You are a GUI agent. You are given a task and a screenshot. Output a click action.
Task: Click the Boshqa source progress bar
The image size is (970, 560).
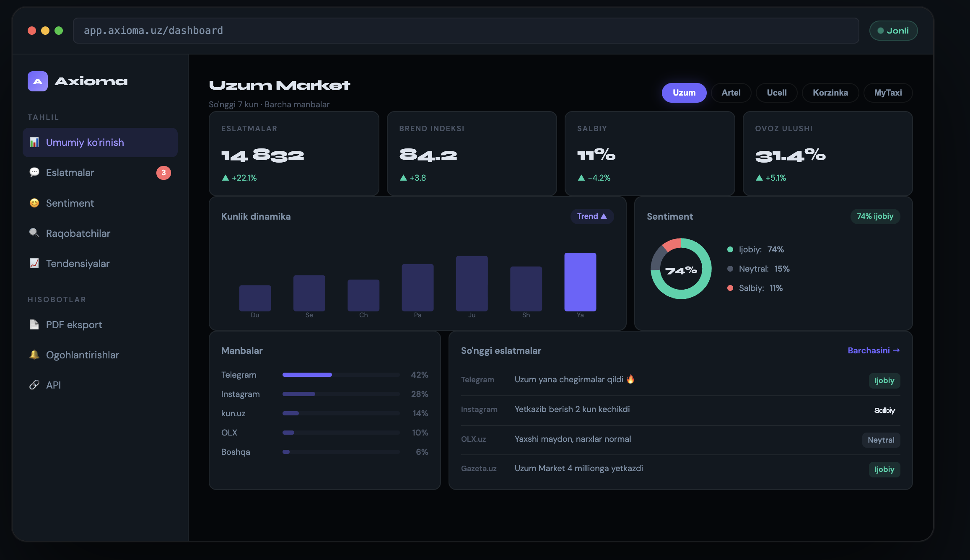pyautogui.click(x=341, y=452)
